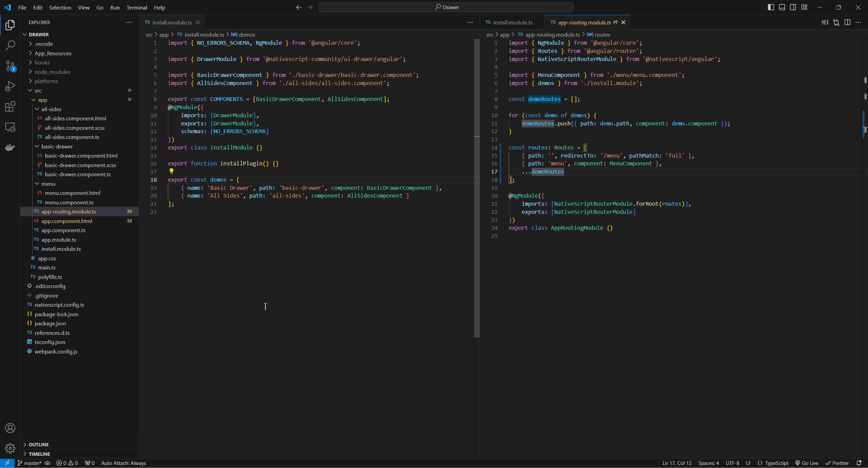Open Remote Explorer view
The image size is (868, 468).
10,127
